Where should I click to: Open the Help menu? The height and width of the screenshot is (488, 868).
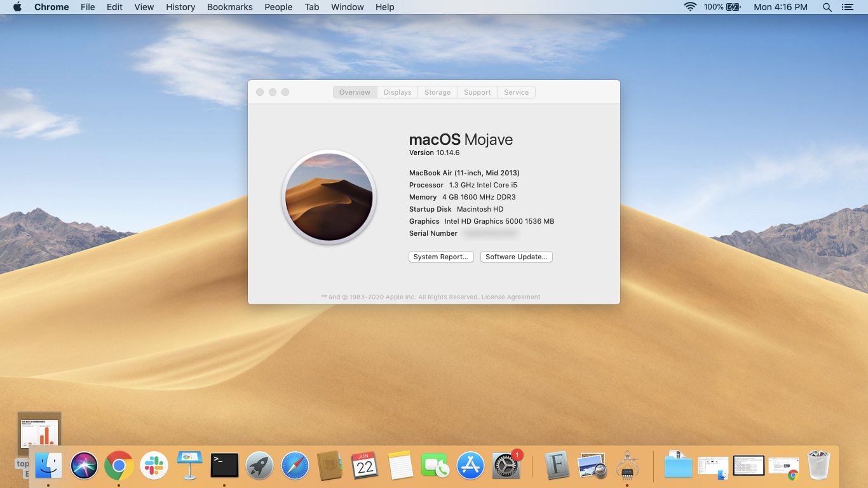(x=385, y=7)
